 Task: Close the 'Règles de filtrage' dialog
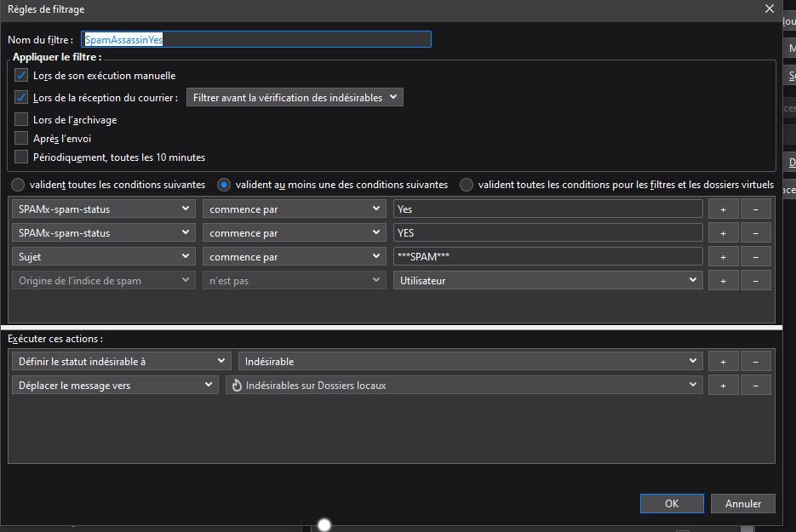[769, 9]
